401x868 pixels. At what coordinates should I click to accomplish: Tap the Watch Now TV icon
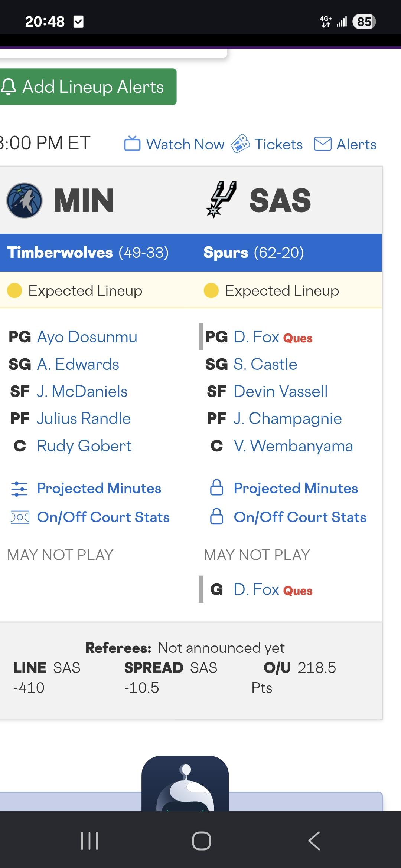click(x=132, y=144)
